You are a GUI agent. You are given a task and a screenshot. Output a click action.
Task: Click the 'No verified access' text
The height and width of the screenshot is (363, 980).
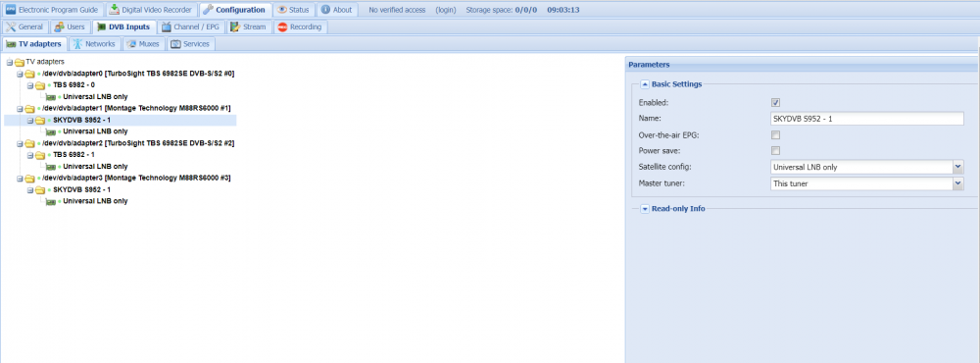click(x=398, y=10)
